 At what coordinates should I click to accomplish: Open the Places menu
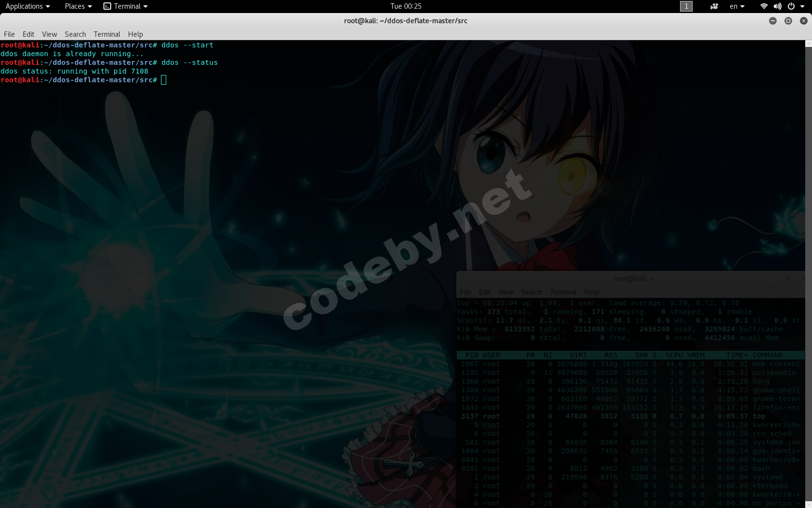(78, 6)
